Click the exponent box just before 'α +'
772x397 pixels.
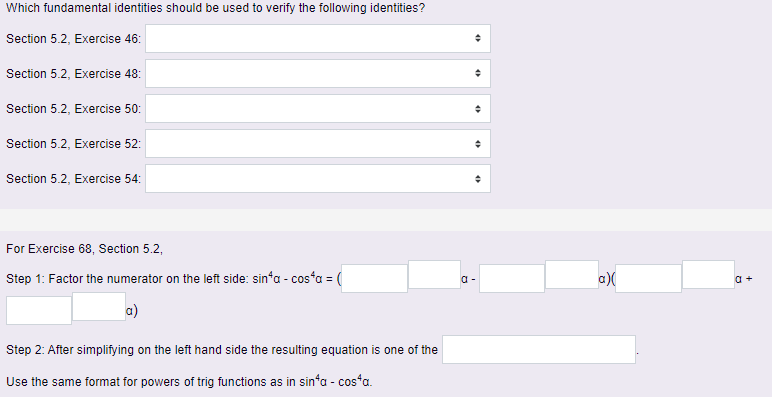click(708, 274)
